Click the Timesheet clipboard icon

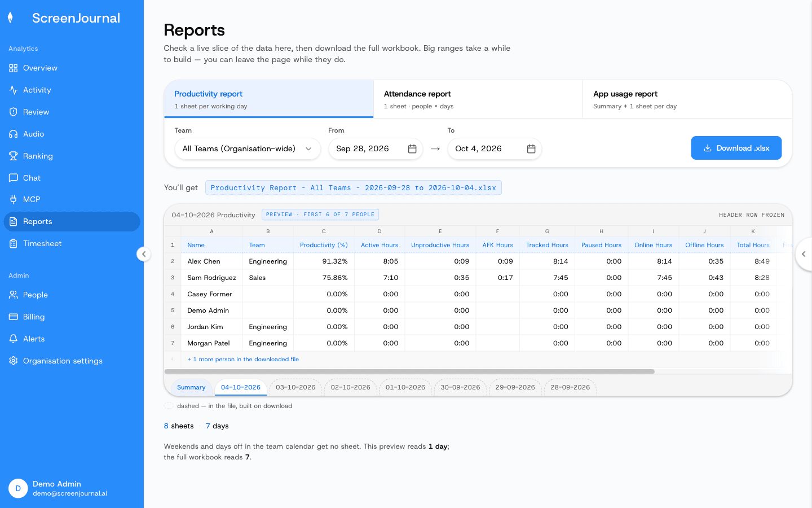(14, 244)
